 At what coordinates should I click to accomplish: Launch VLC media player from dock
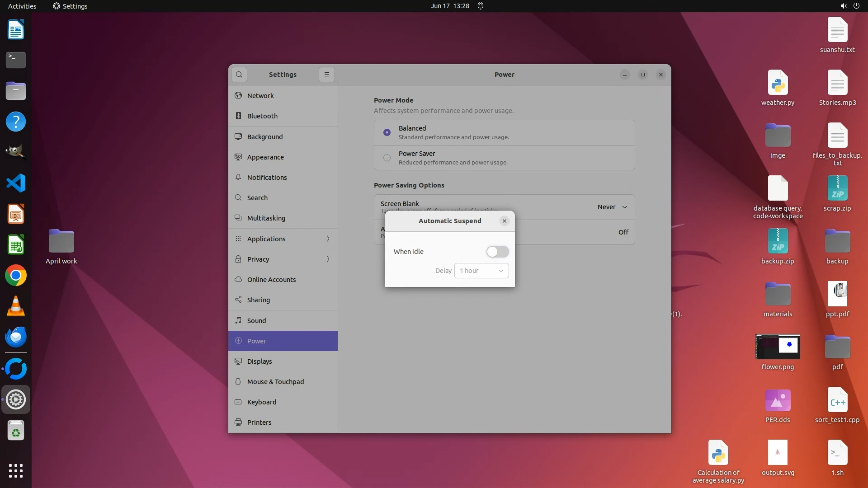tap(16, 306)
